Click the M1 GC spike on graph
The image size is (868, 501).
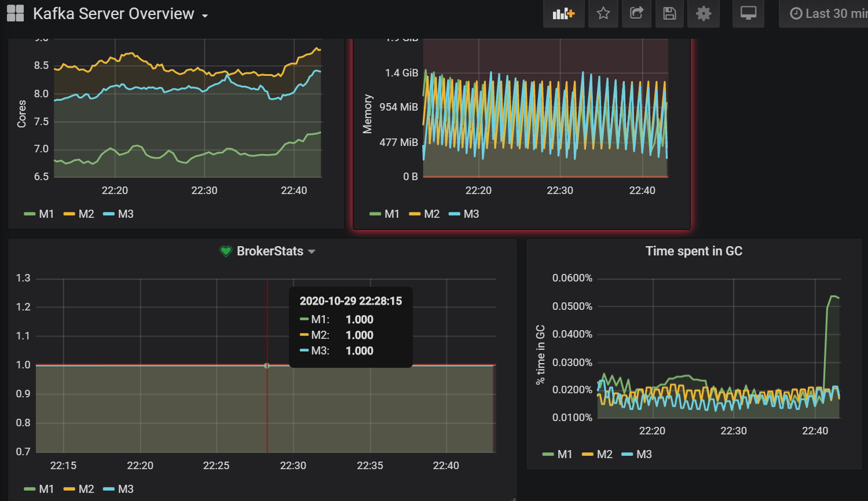833,297
